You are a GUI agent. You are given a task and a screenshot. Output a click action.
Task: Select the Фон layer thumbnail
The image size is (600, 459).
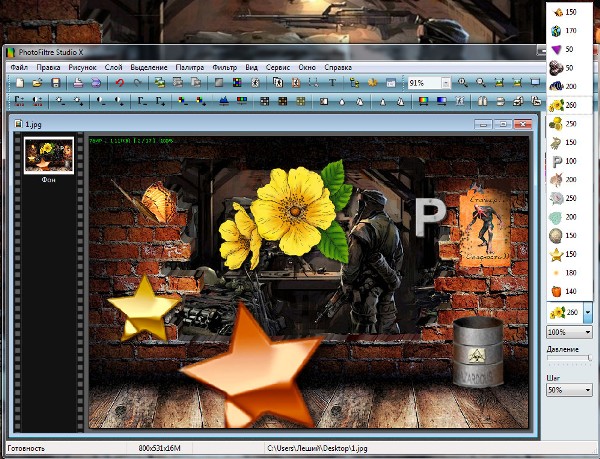[47, 154]
